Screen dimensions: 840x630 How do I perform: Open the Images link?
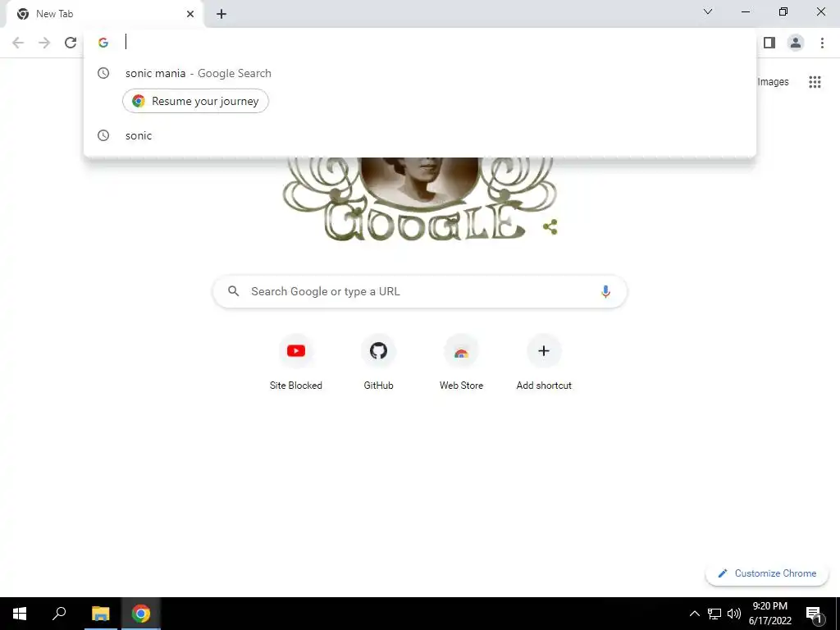[x=773, y=82]
